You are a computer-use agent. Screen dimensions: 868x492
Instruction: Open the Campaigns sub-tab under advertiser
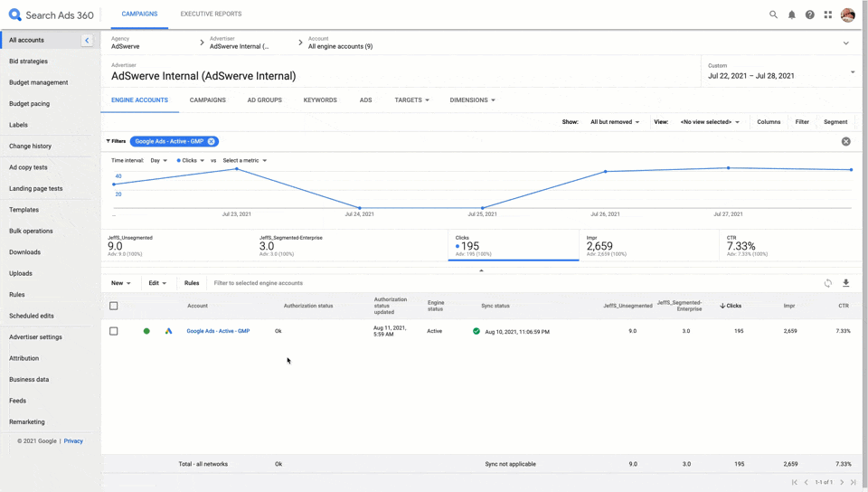[x=208, y=100]
